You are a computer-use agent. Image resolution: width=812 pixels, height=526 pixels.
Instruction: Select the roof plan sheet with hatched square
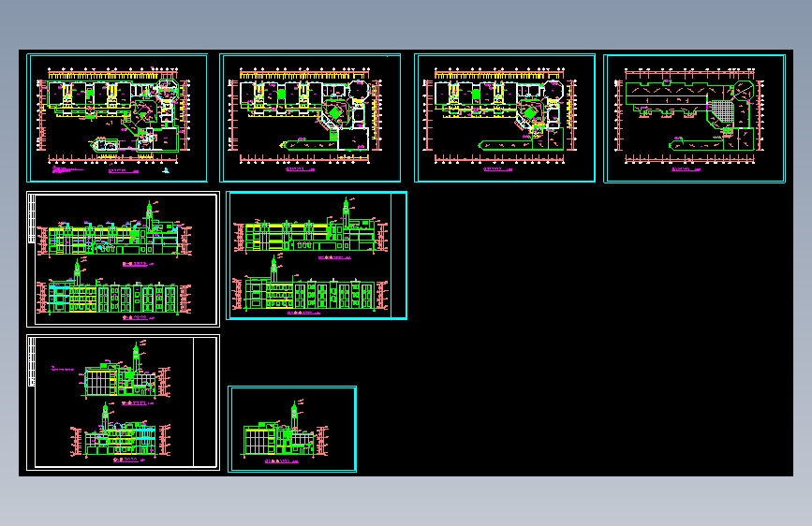pos(694,119)
